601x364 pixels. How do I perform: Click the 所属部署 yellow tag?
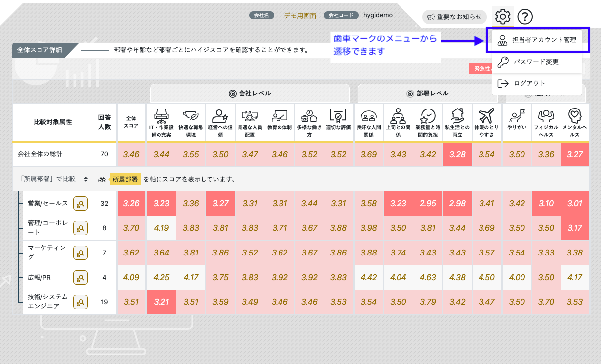[125, 179]
